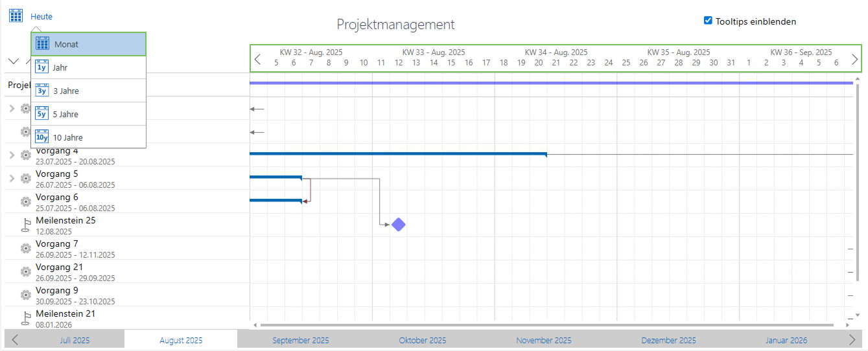Click the KW 33 - Aug. 2025 header

434,52
